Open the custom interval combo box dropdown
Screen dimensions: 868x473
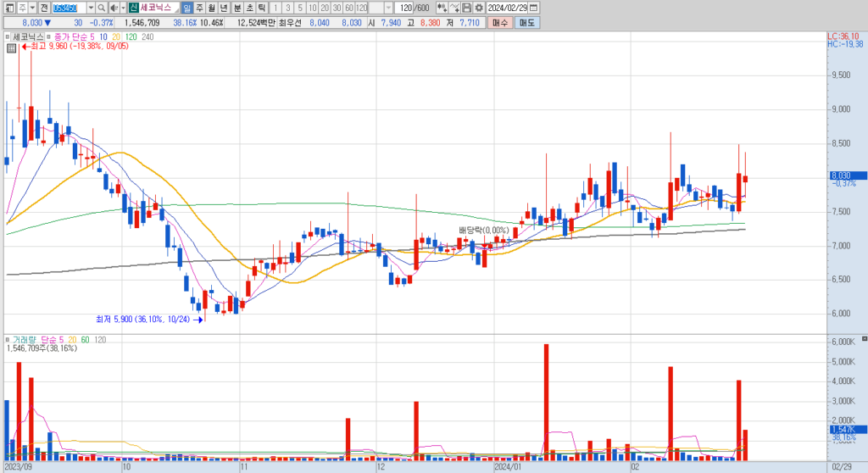click(388, 8)
